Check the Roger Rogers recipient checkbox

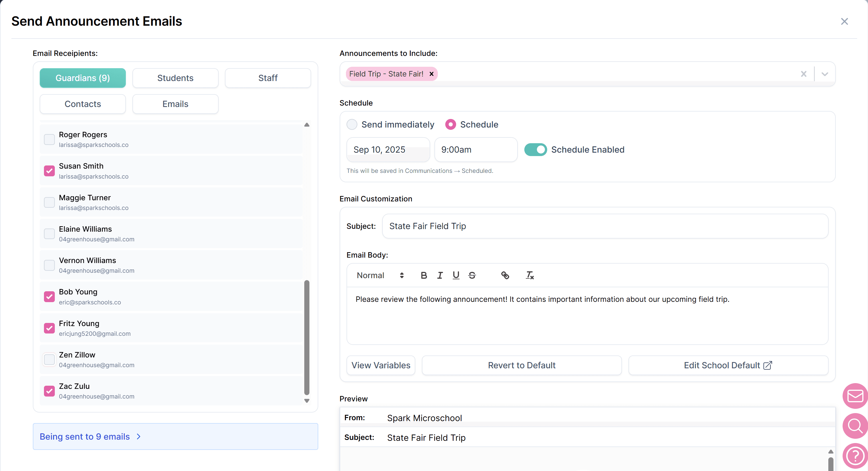(49, 140)
